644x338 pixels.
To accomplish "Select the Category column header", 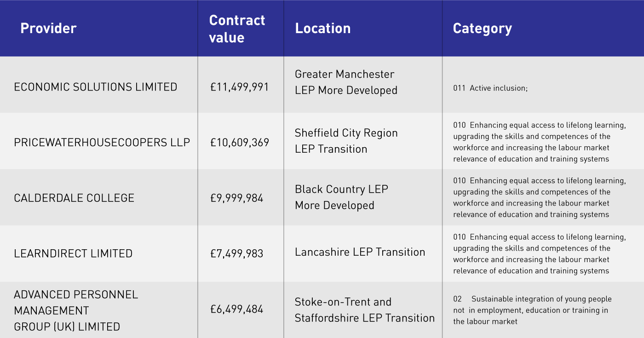I will (x=482, y=29).
